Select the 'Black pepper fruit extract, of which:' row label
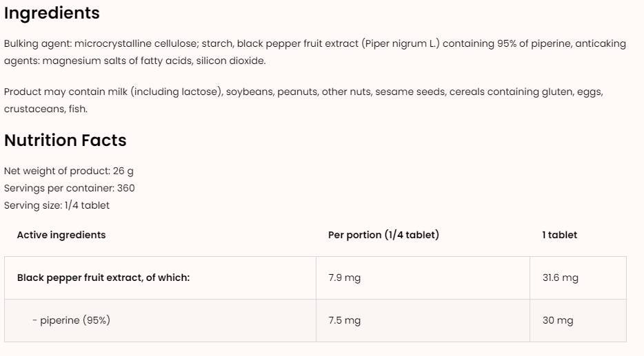The image size is (644, 356). click(x=103, y=278)
